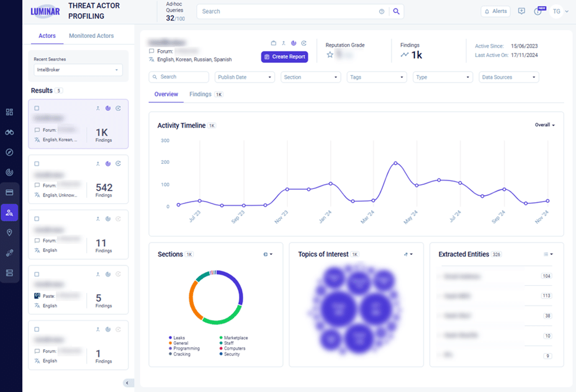Screen dimensions: 576x392
Task: Tick the checkbox on the 542 findings card
Action: pos(37,164)
